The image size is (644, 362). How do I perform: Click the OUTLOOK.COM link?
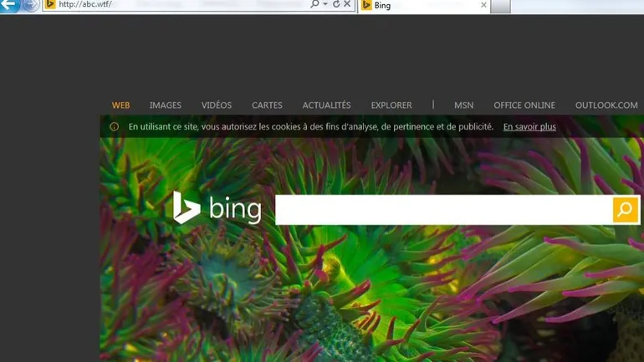coord(606,105)
